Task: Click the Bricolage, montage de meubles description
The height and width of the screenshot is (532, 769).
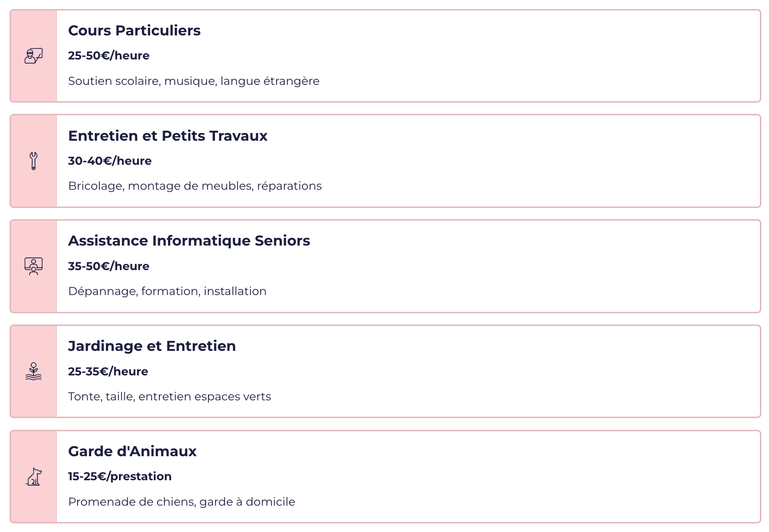Action: pos(195,186)
